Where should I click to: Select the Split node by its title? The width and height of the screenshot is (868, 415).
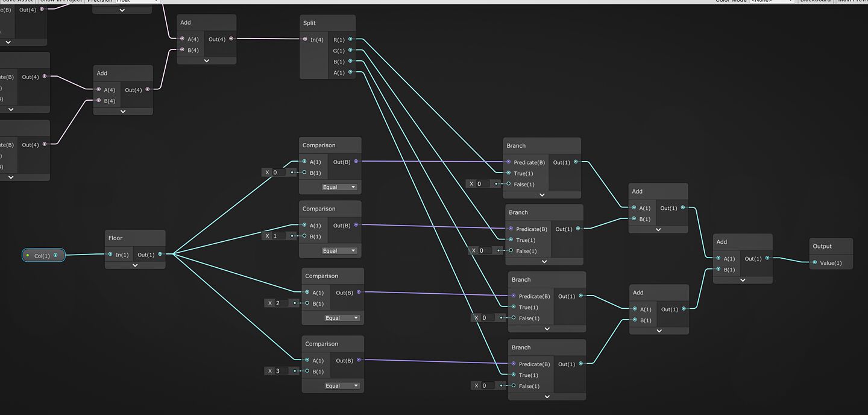pyautogui.click(x=309, y=23)
